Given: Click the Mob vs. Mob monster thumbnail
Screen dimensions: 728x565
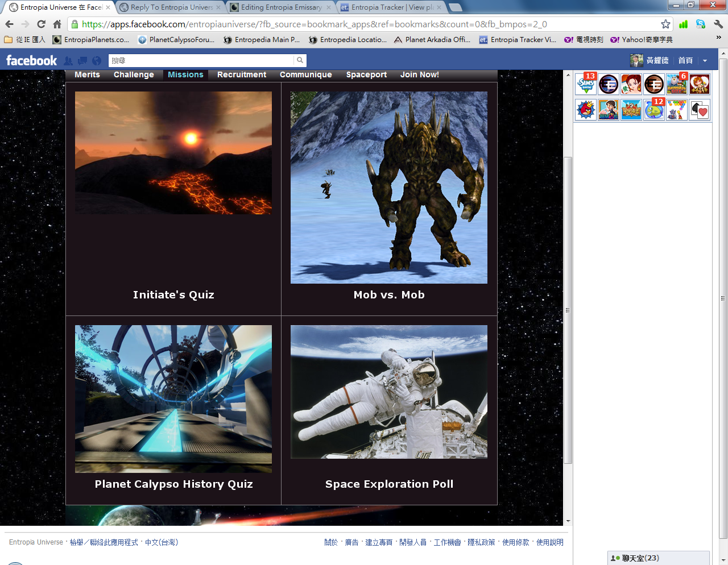Looking at the screenshot, I should click(x=389, y=188).
